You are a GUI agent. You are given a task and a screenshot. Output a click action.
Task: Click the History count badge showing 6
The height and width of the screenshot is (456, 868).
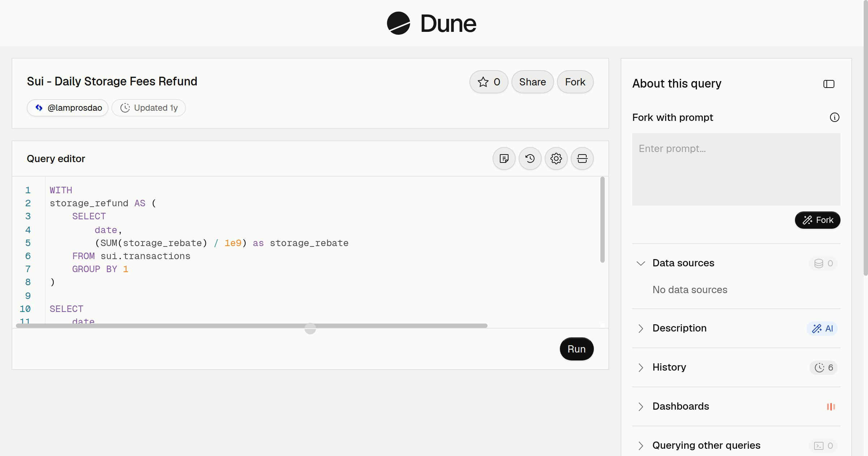824,367
